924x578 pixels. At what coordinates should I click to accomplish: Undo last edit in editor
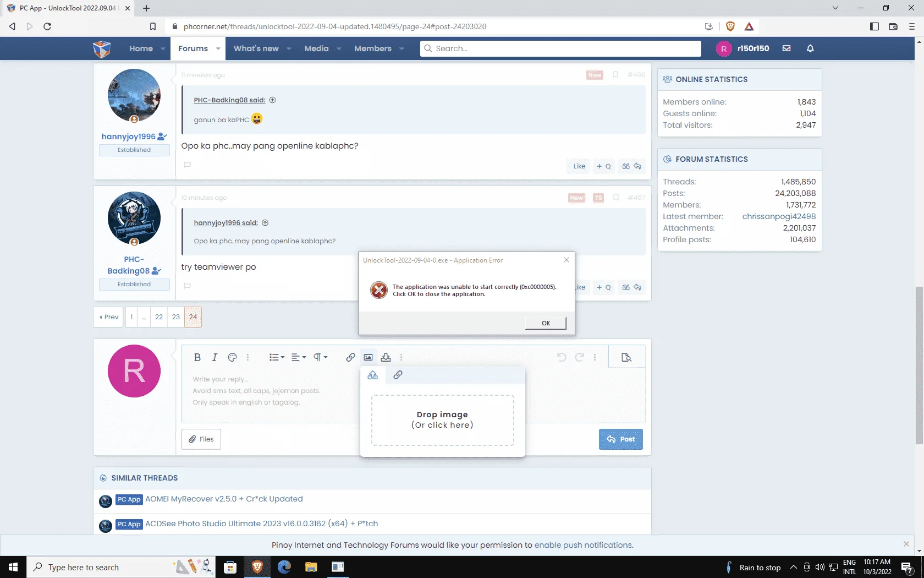pyautogui.click(x=562, y=357)
